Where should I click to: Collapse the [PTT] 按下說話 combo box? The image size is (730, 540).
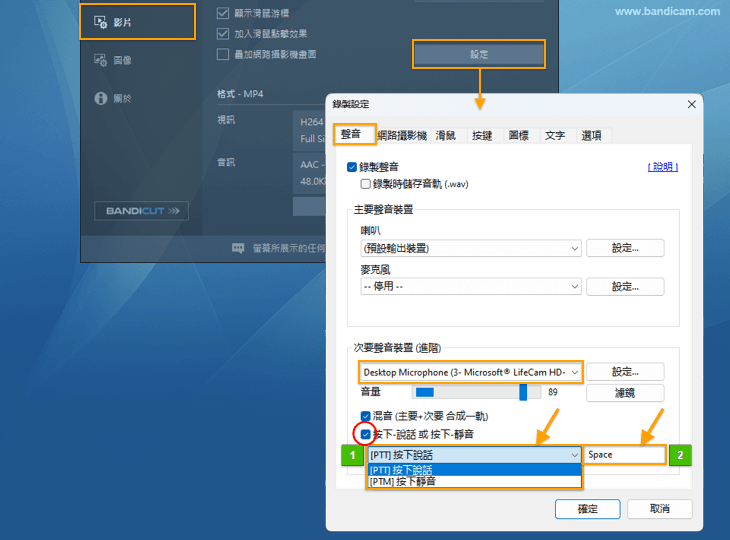pyautogui.click(x=474, y=455)
